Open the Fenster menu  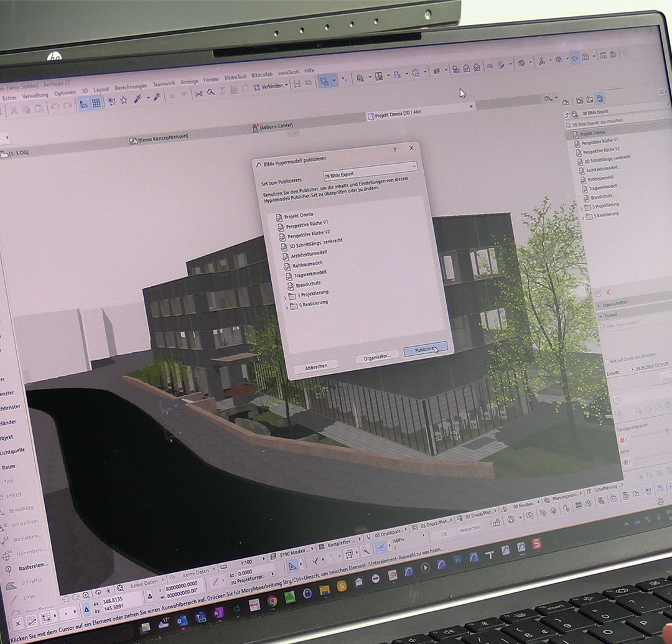point(211,79)
